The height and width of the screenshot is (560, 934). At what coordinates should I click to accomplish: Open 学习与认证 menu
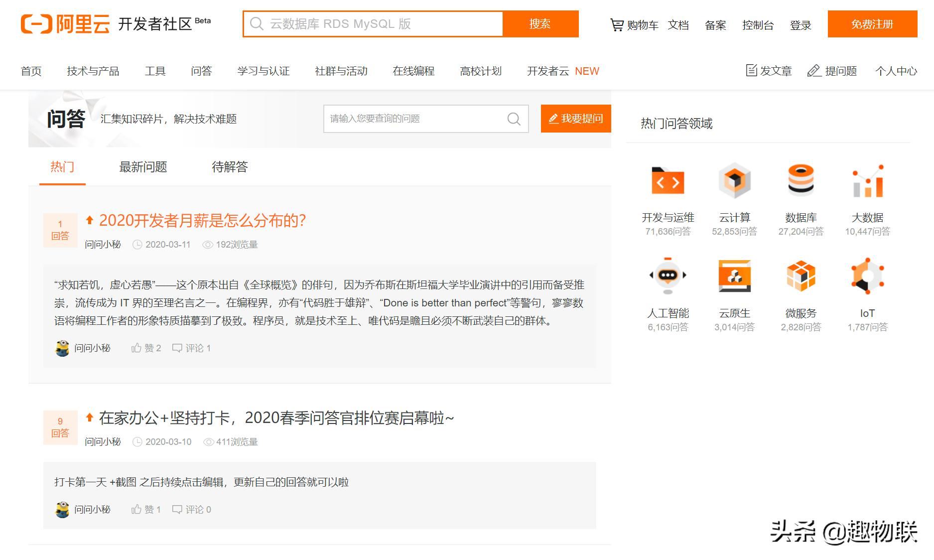coord(264,71)
